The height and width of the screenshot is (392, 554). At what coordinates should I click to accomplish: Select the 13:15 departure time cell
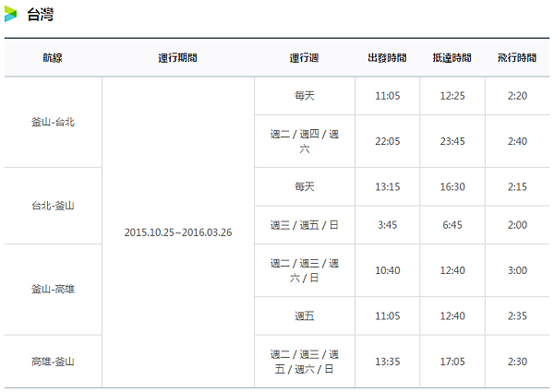pos(387,186)
